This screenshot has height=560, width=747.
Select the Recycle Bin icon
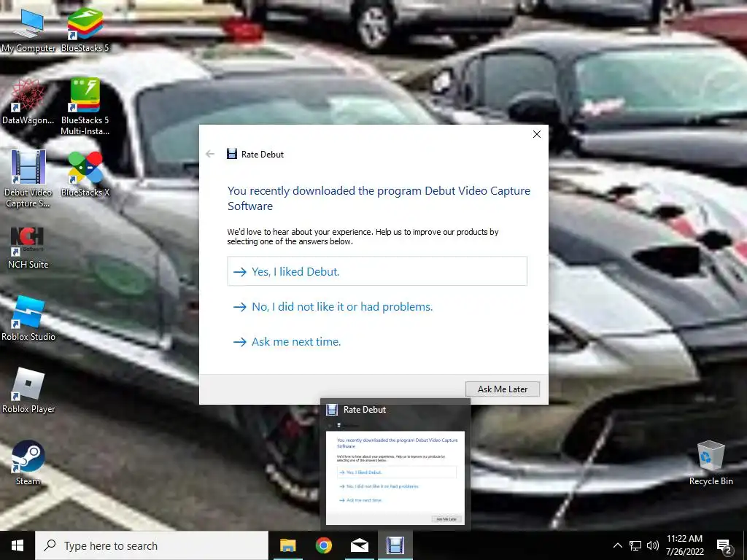[711, 463]
